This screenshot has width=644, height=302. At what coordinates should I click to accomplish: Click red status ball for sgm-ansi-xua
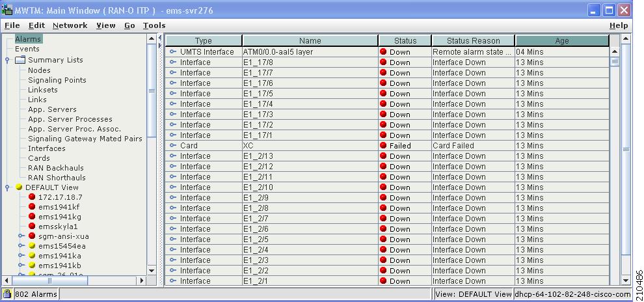tap(32, 236)
